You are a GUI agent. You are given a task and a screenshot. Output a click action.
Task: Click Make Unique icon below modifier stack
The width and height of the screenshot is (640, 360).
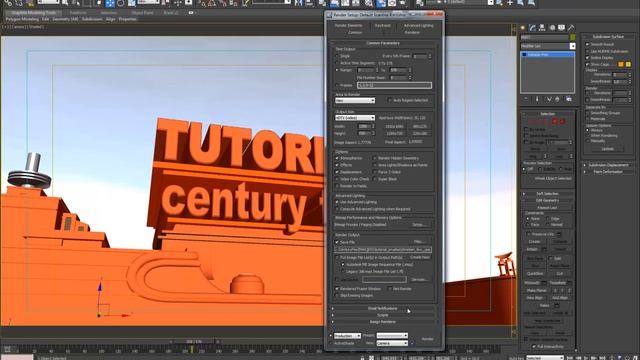(x=549, y=99)
